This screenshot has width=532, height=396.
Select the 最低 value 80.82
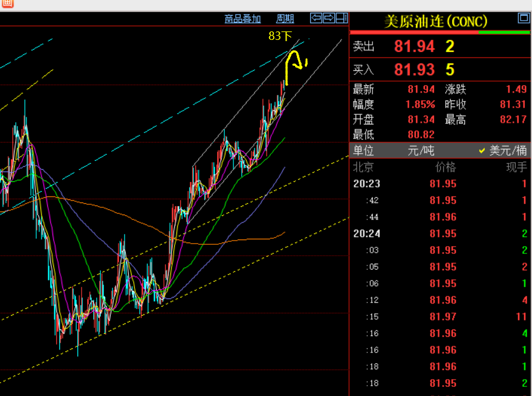click(x=421, y=135)
